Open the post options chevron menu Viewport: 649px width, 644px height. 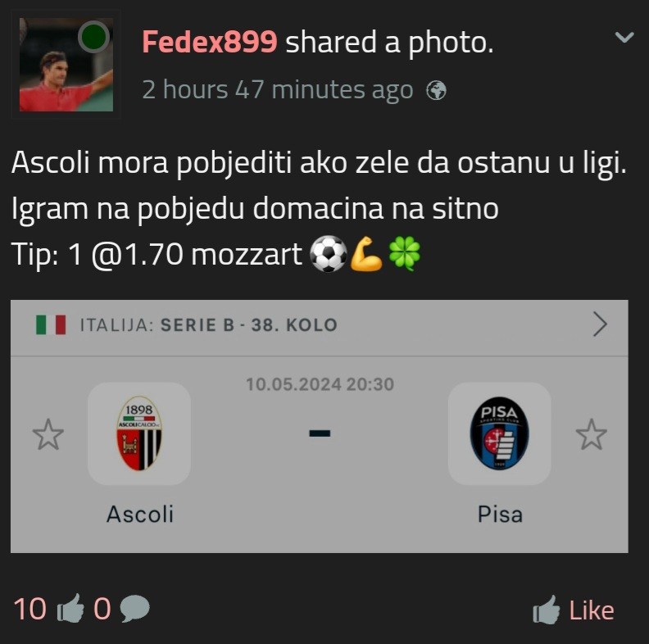click(624, 37)
